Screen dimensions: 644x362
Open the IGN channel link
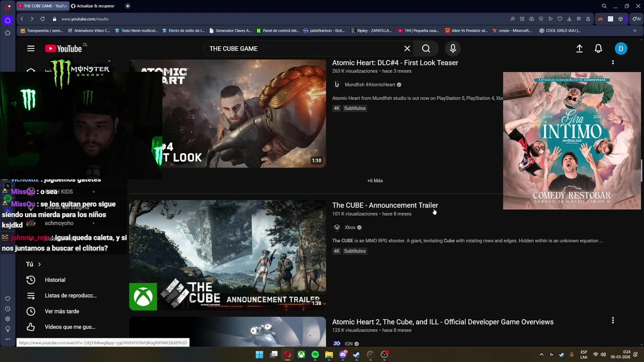[349, 344]
